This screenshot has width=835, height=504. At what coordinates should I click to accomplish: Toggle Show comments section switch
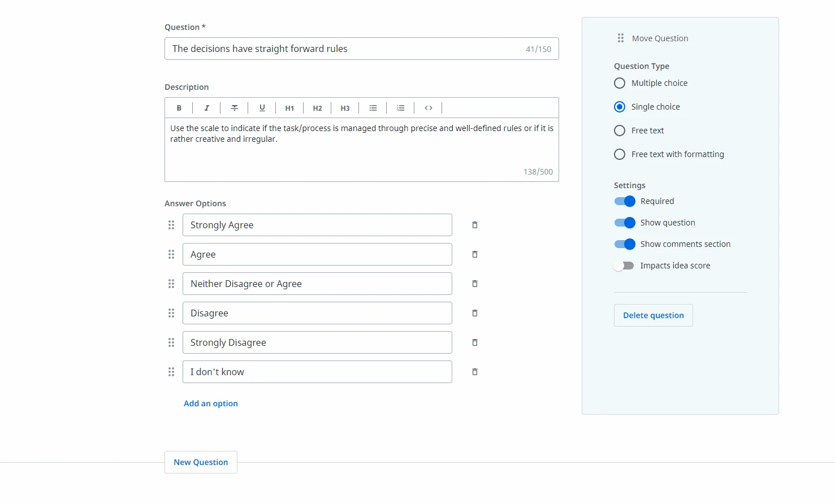tap(625, 244)
